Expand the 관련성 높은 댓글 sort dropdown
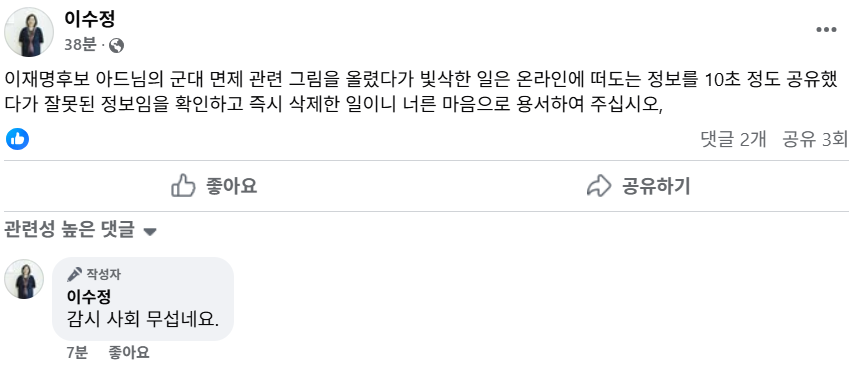 [81, 231]
